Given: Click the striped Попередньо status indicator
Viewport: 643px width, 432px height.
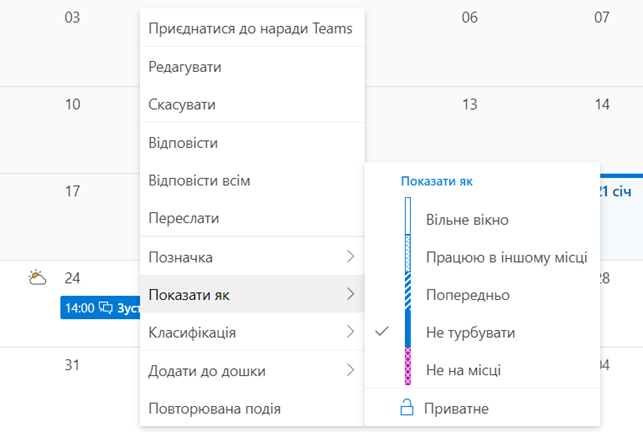Looking at the screenshot, I should [407, 294].
